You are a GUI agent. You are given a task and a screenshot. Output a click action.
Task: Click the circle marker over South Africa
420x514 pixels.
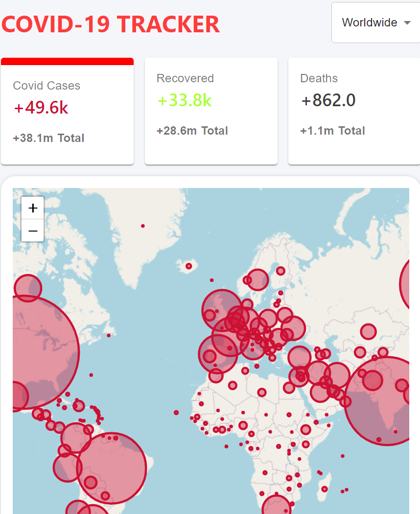[x=277, y=507]
